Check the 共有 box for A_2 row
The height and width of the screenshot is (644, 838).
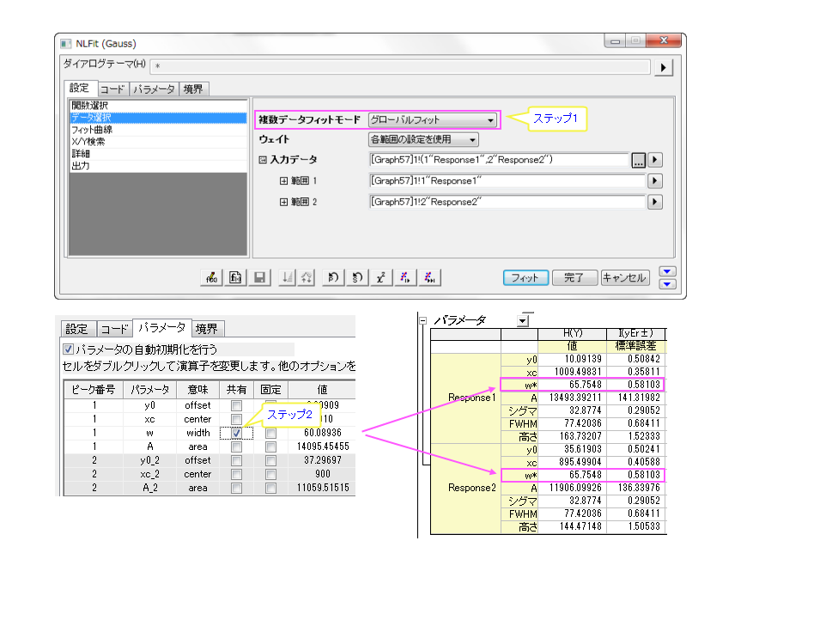point(236,488)
